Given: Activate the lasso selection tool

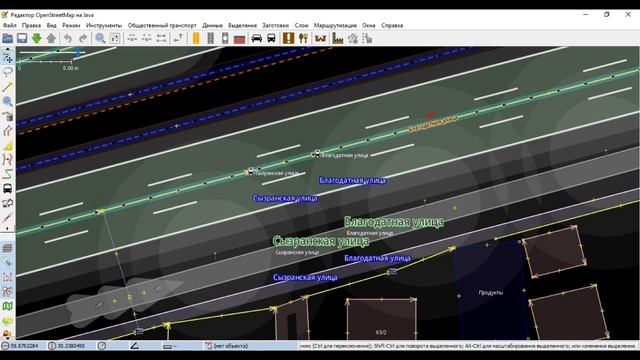Looking at the screenshot, I should click(7, 72).
